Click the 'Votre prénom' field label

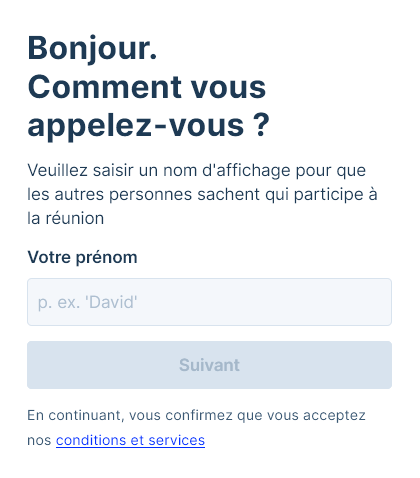(82, 257)
